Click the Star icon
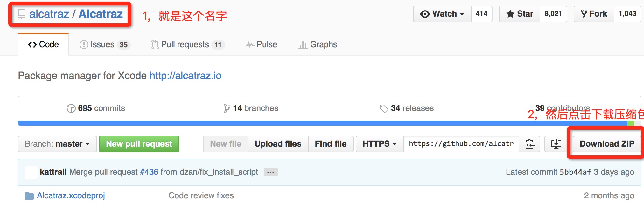The width and height of the screenshot is (644, 206). 510,14
